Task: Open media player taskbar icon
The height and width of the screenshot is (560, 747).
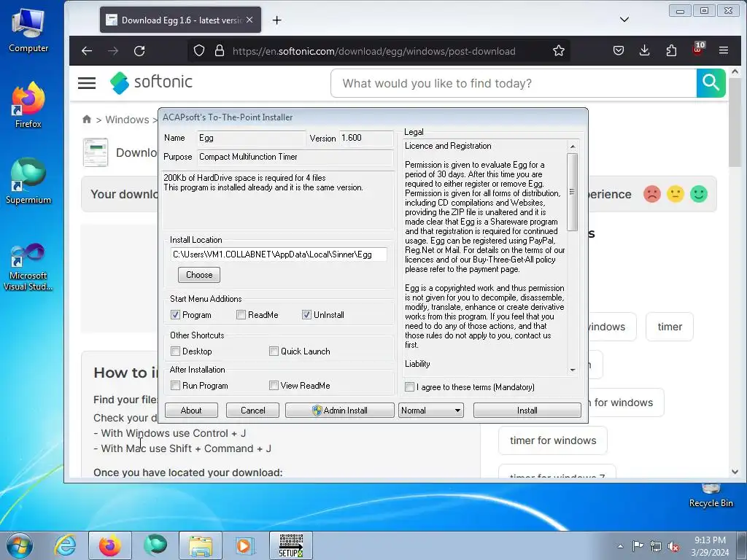Action: [x=245, y=545]
